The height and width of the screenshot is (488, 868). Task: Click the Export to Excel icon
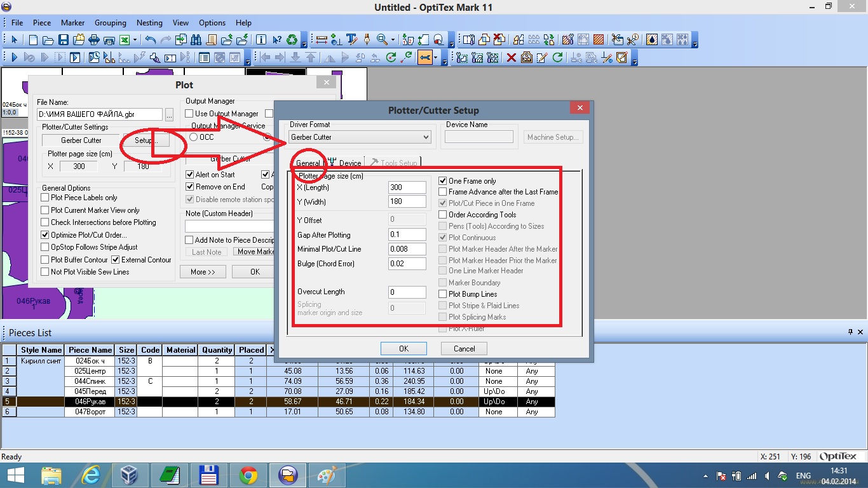coord(124,40)
